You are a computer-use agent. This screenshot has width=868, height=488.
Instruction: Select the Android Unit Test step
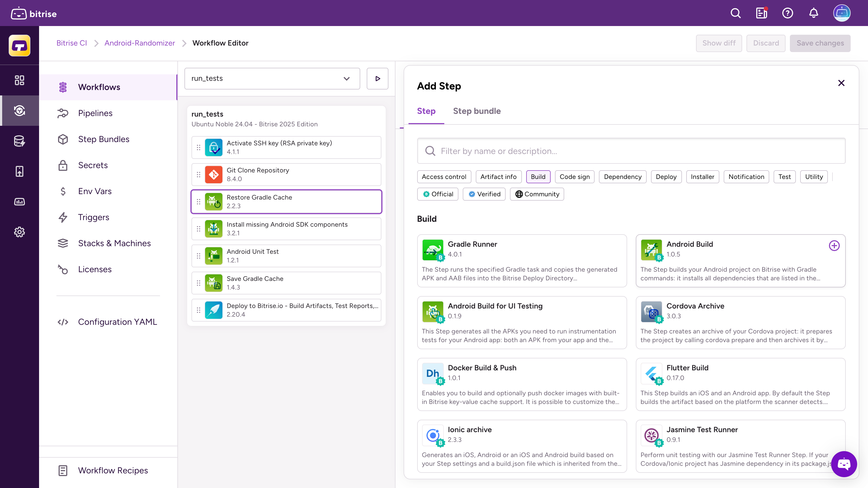(286, 256)
